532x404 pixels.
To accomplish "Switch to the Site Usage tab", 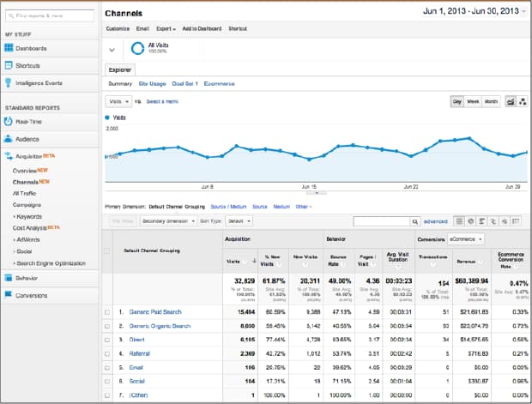I will (x=152, y=83).
